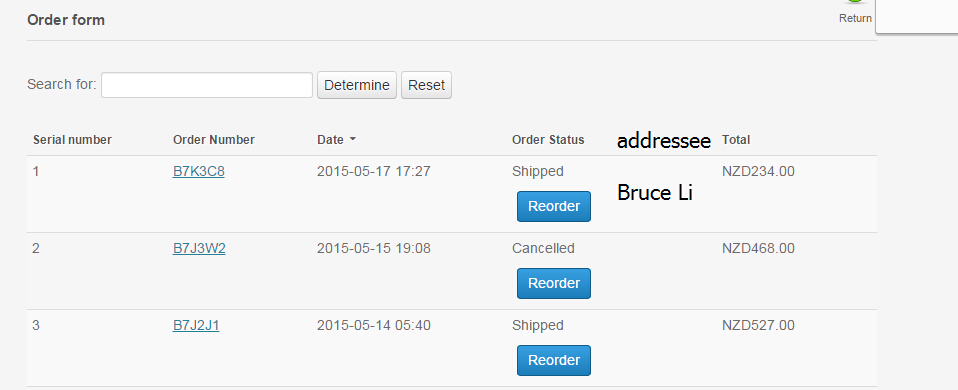Open order link B7J3W2
This screenshot has height=390, width=958.
tap(199, 249)
